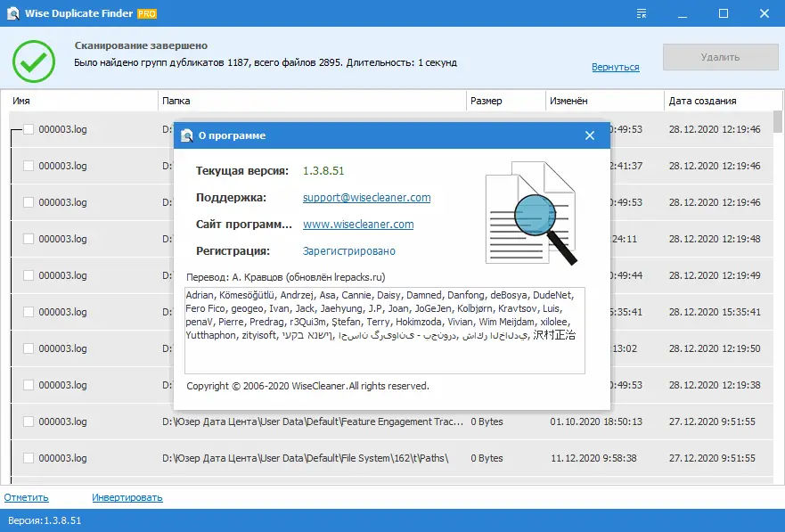Click modified date 01.10.2020 18:50:13
Viewport: 785px width, 532px height.
click(596, 422)
